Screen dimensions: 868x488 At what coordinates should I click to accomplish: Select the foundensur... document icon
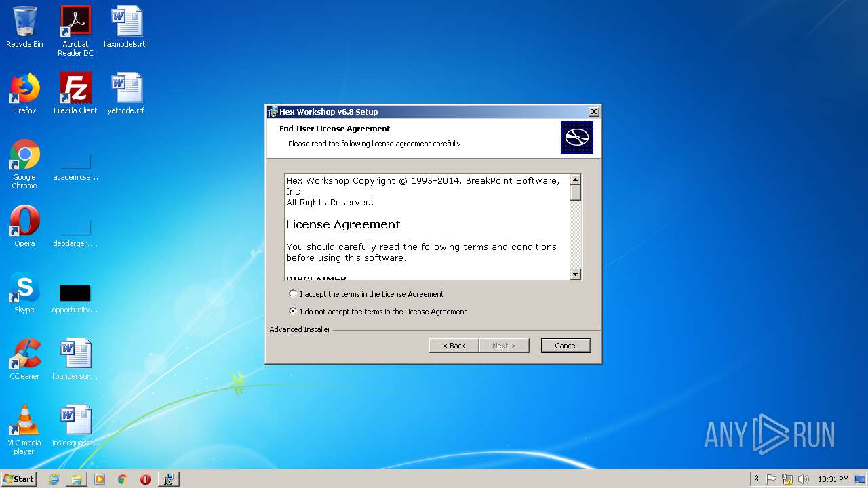(x=75, y=359)
